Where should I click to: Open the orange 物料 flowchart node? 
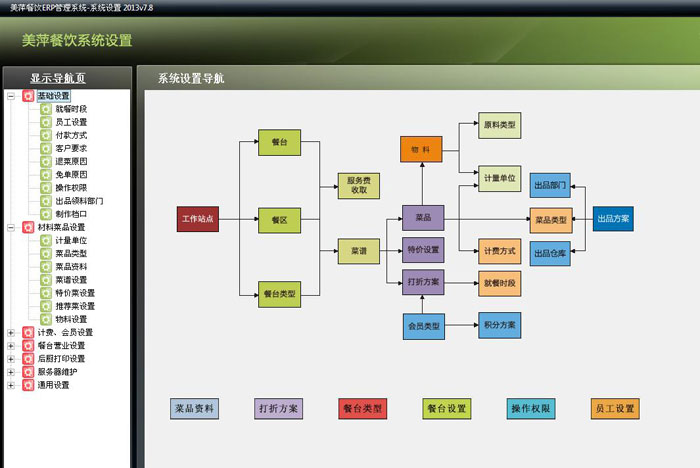pyautogui.click(x=421, y=150)
